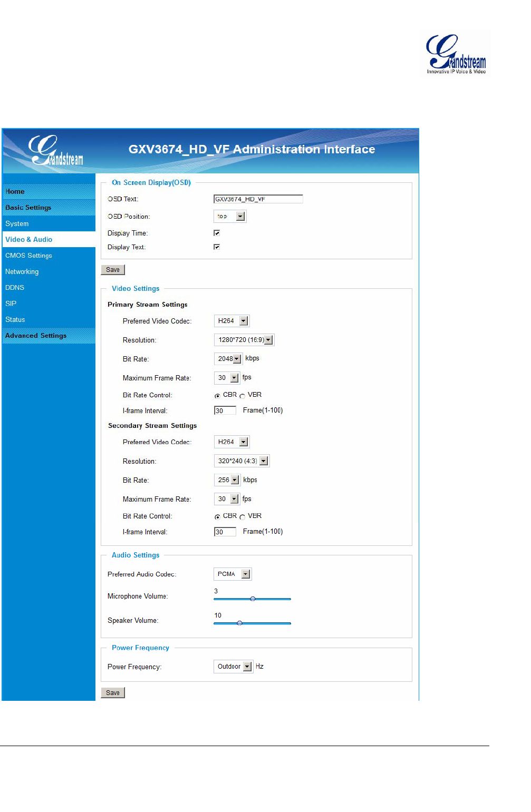
Task: Open the secondary Maximum Frame Rate dropdown
Action: (227, 499)
